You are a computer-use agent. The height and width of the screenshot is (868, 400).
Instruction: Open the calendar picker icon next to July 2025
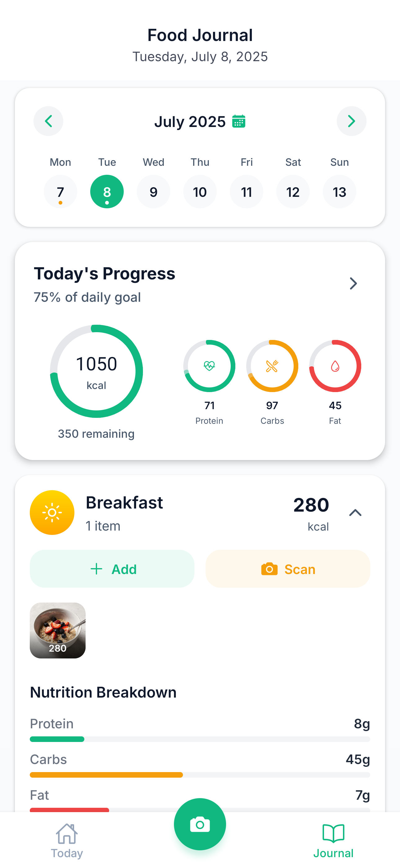240,121
